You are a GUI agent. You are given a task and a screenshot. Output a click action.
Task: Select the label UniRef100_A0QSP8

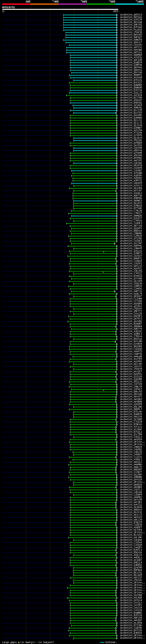131,404
